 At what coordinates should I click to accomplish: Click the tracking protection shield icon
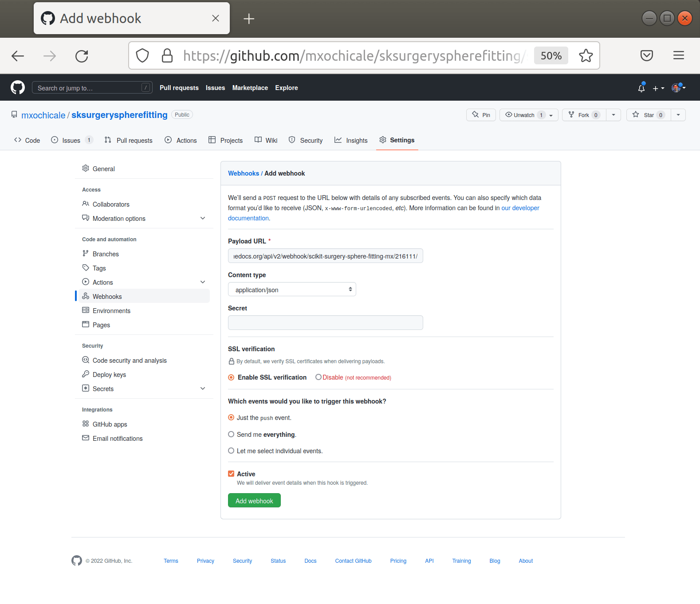pos(142,55)
